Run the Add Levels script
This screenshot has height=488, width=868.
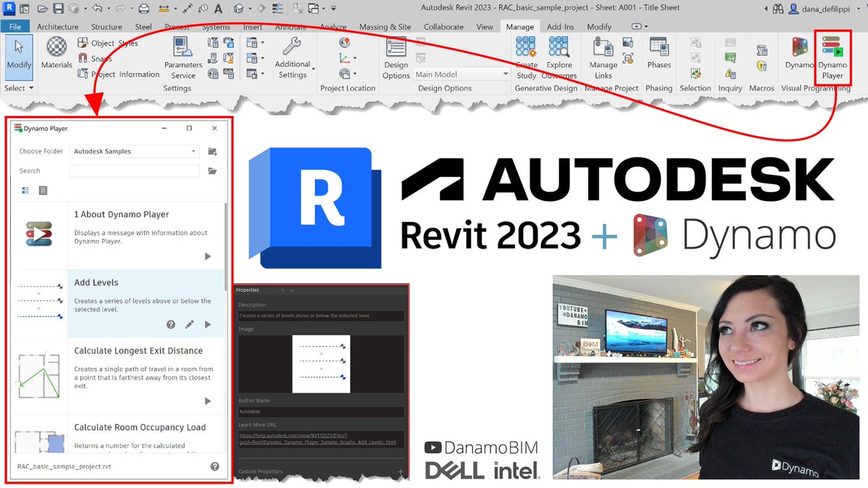tap(208, 325)
